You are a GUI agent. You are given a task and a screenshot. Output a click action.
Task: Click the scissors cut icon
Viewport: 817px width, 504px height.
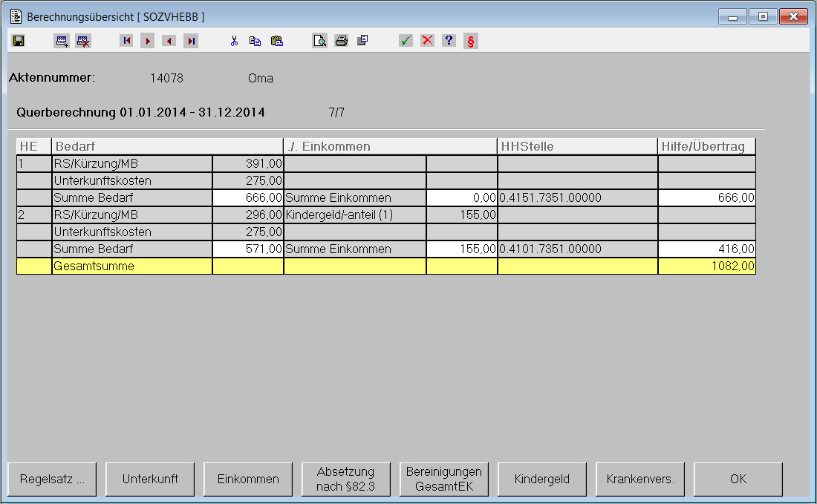point(234,41)
